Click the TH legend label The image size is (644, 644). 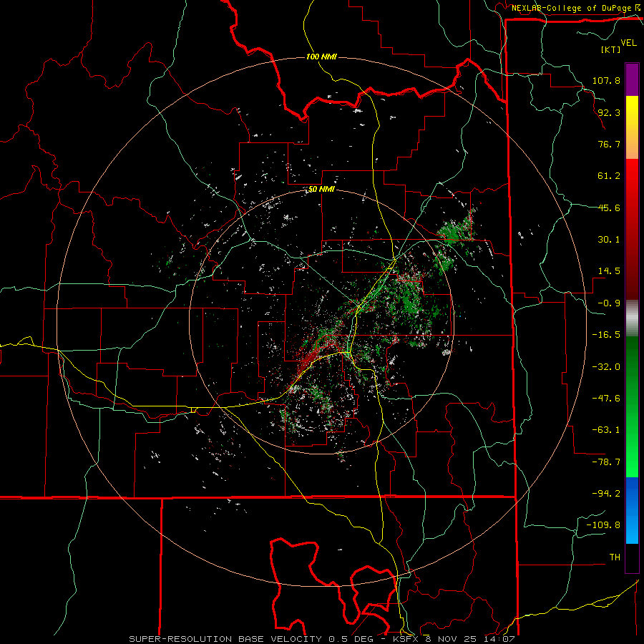click(615, 557)
